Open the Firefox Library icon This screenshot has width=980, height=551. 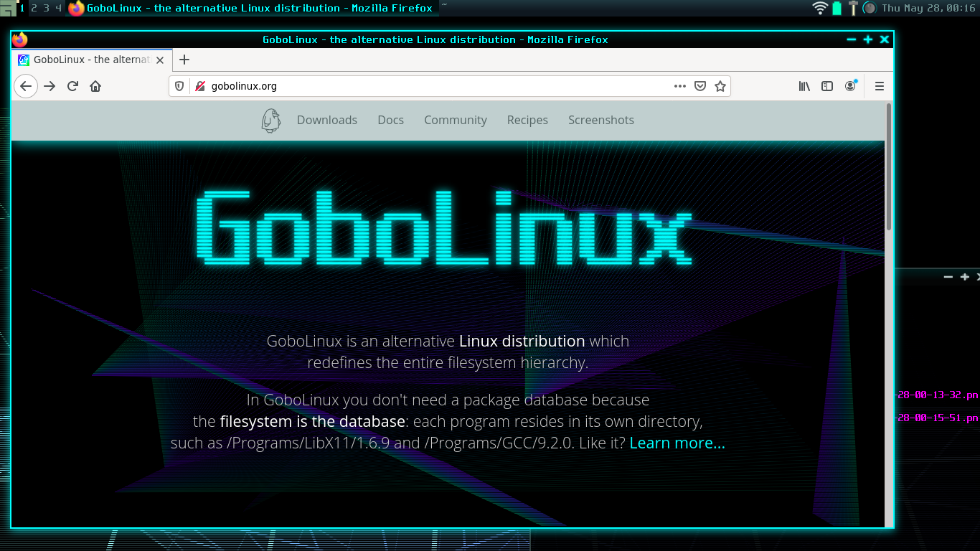pyautogui.click(x=804, y=85)
